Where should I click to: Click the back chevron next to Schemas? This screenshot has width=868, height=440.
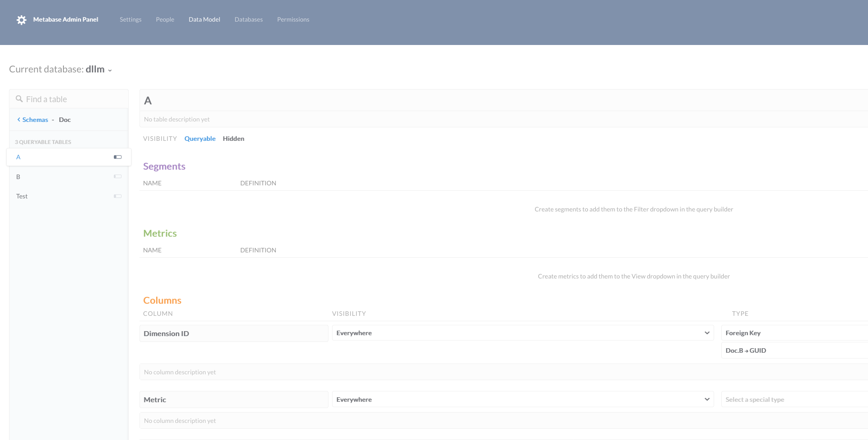[18, 119]
